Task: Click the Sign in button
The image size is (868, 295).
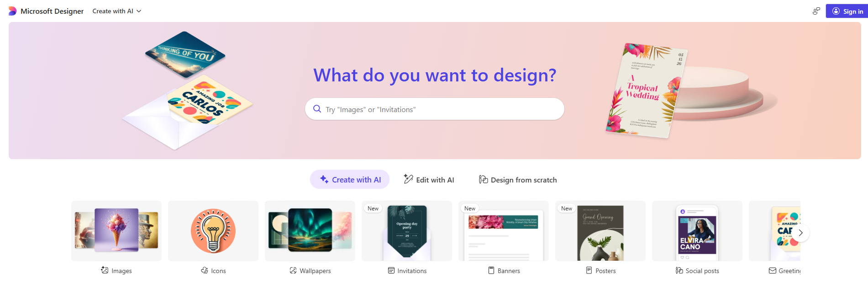Action: [x=847, y=11]
